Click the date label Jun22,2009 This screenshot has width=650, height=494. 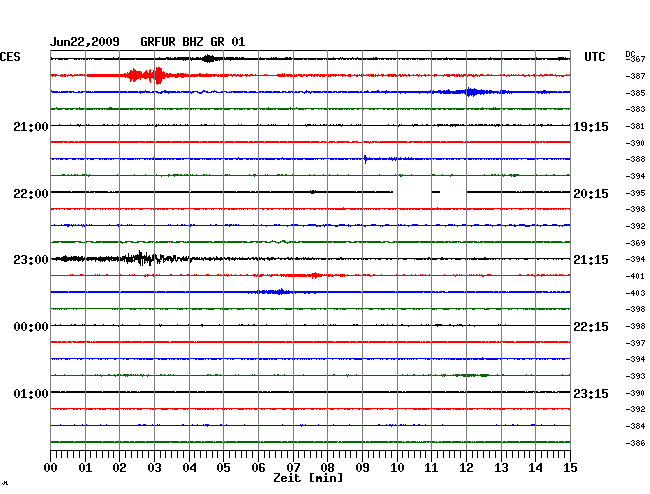[x=85, y=42]
